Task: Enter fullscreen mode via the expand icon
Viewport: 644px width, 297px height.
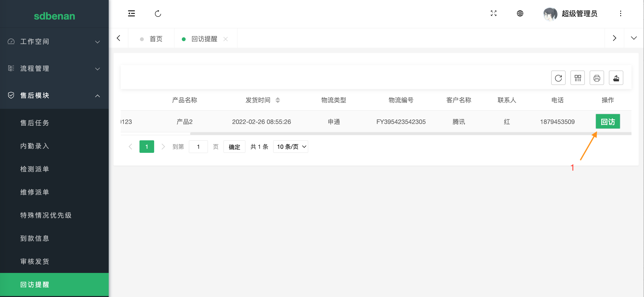Action: [x=493, y=13]
